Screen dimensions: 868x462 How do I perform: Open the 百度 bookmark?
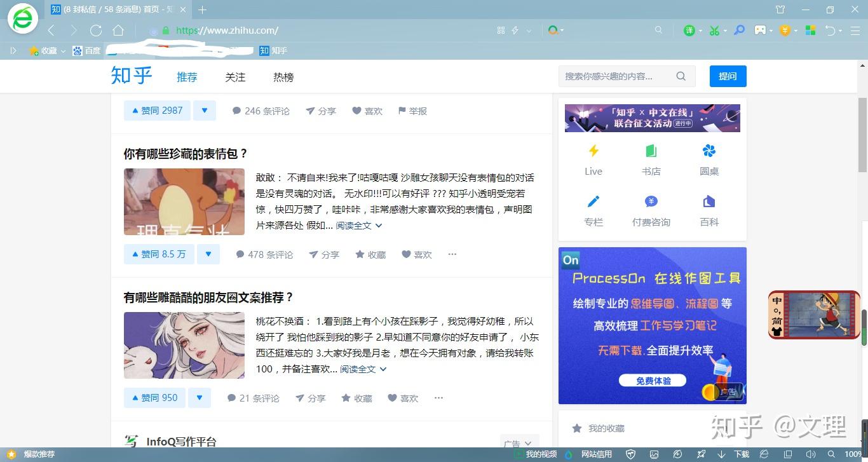click(x=86, y=50)
